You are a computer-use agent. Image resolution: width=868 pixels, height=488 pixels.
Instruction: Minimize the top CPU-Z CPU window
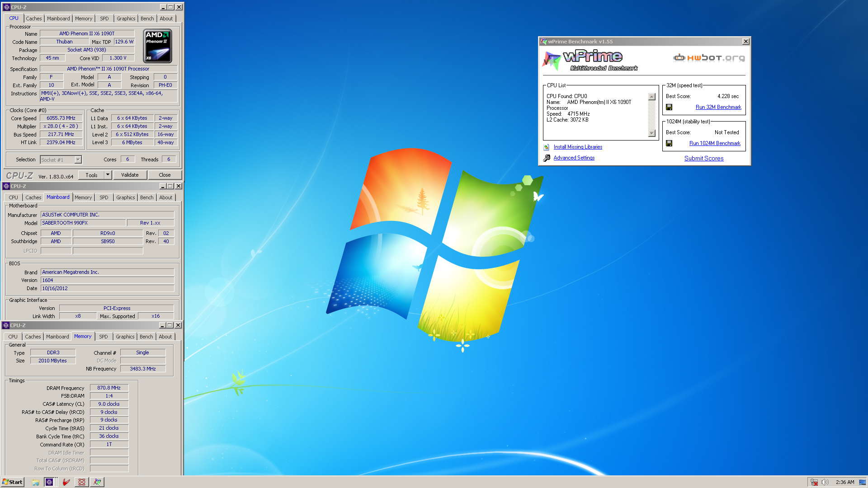pyautogui.click(x=163, y=7)
